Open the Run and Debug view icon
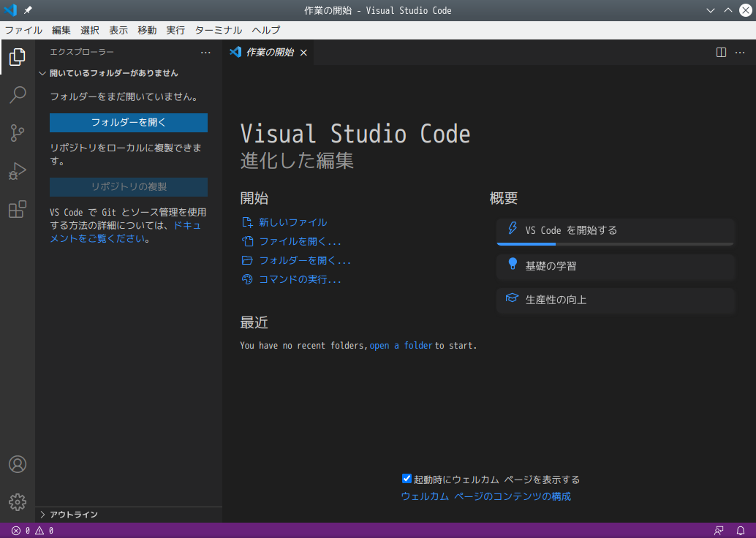Viewport: 756px width, 538px height. (x=18, y=172)
